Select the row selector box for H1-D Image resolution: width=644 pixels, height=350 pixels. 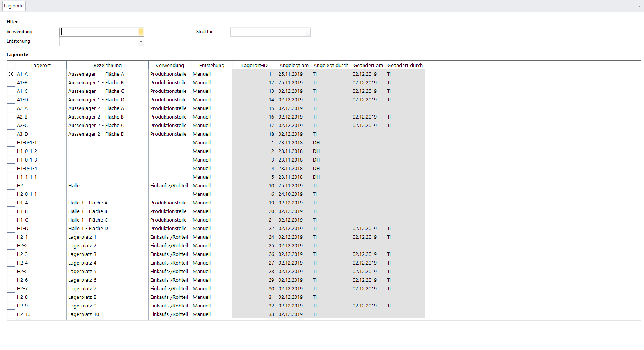pyautogui.click(x=11, y=229)
